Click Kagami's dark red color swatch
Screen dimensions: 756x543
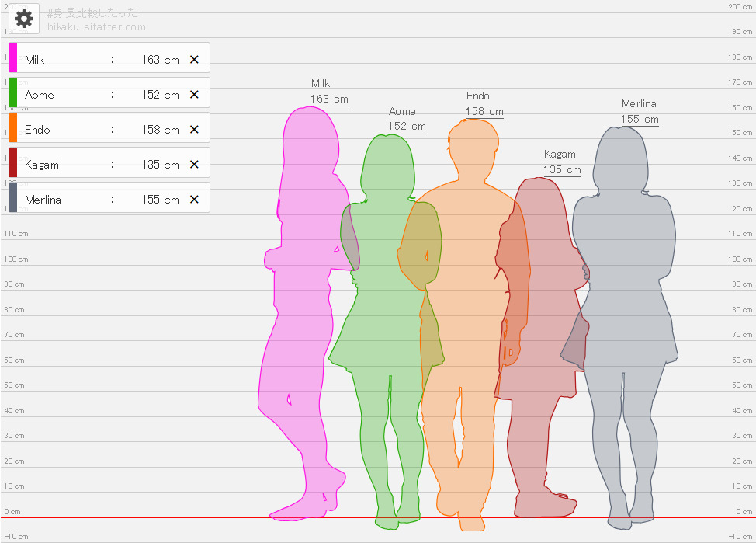pyautogui.click(x=13, y=163)
